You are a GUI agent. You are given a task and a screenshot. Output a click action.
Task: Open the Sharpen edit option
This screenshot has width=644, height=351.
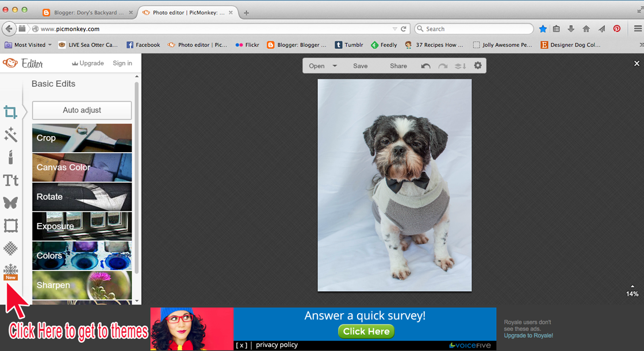pos(82,285)
